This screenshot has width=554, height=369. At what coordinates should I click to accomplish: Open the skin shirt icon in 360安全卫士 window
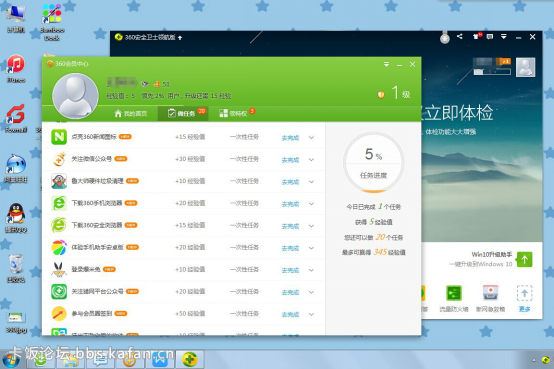[477, 36]
